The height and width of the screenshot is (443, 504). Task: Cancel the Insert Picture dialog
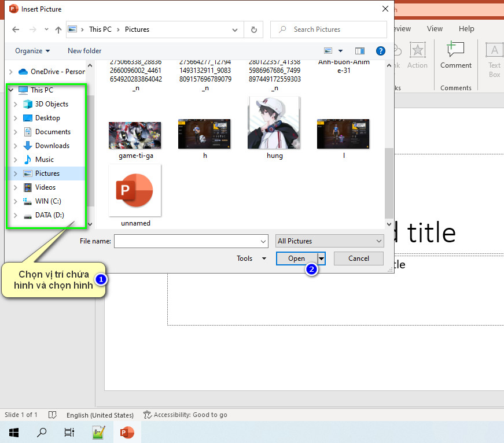point(358,259)
